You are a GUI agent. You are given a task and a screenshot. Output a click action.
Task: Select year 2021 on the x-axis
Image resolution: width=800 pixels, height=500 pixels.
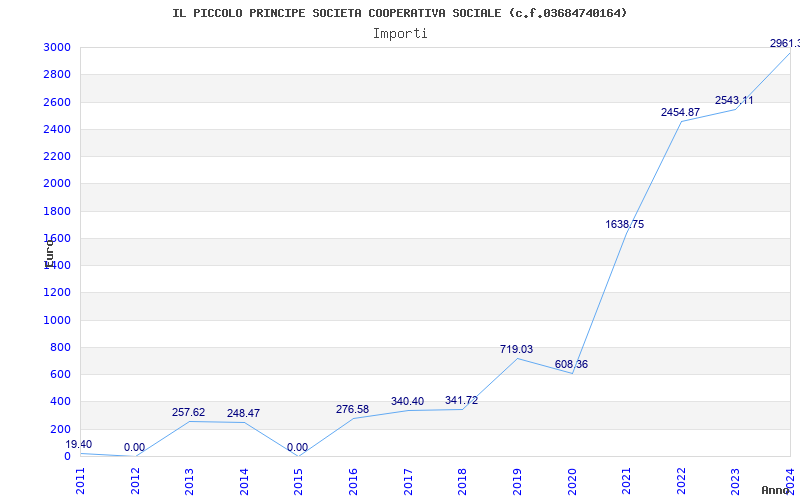[626, 479]
